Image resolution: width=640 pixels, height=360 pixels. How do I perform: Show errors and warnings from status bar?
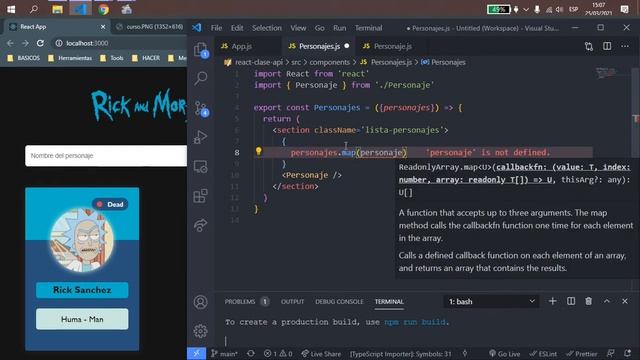tap(278, 353)
